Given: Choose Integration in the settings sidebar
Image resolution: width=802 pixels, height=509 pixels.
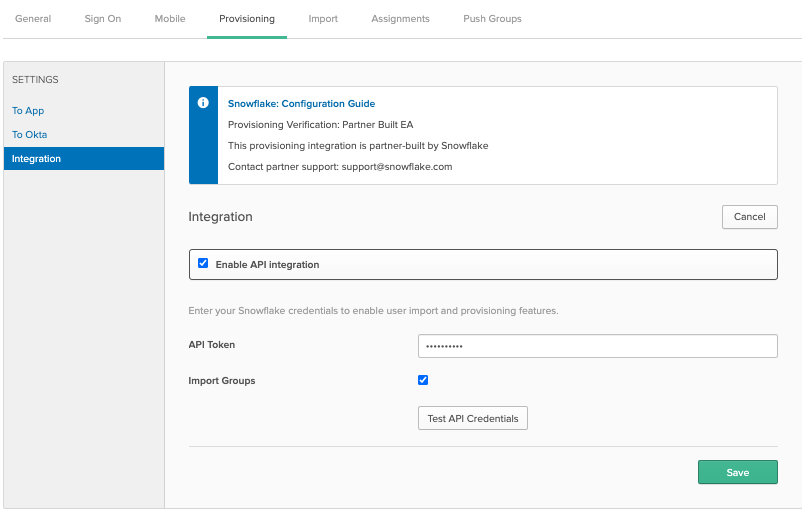Looking at the screenshot, I should pyautogui.click(x=36, y=158).
